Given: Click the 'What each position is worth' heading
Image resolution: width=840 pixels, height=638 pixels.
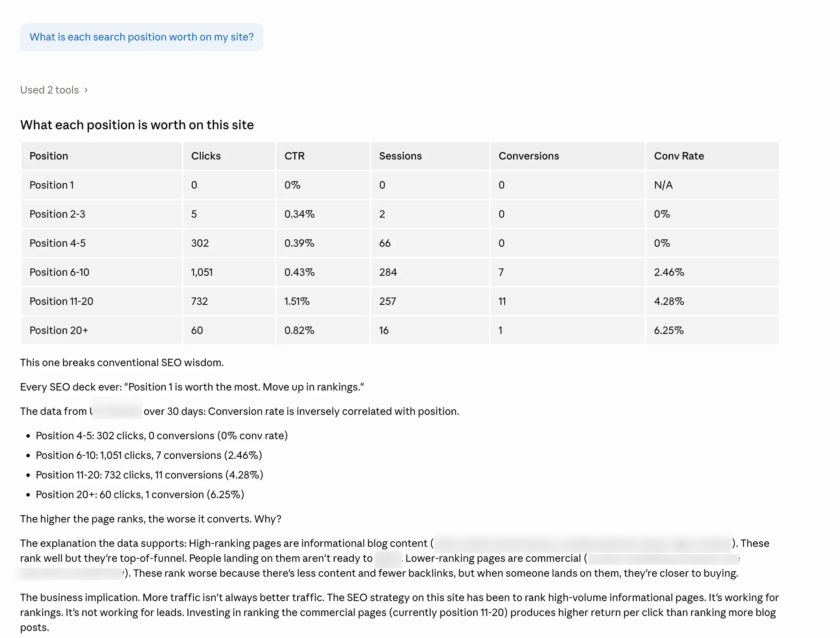Looking at the screenshot, I should [x=137, y=125].
